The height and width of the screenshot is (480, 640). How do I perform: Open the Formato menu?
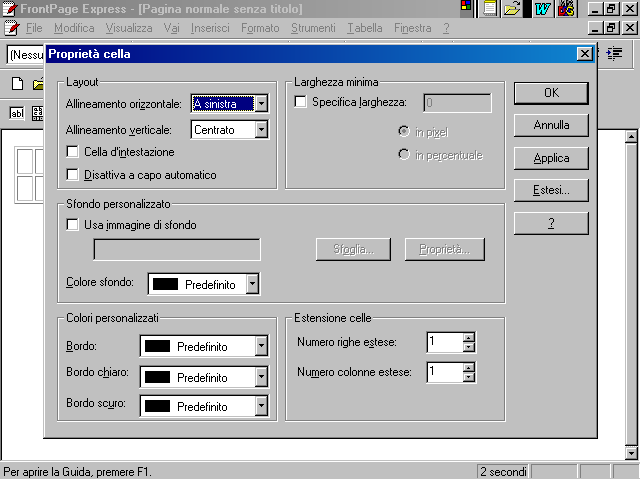click(x=260, y=28)
